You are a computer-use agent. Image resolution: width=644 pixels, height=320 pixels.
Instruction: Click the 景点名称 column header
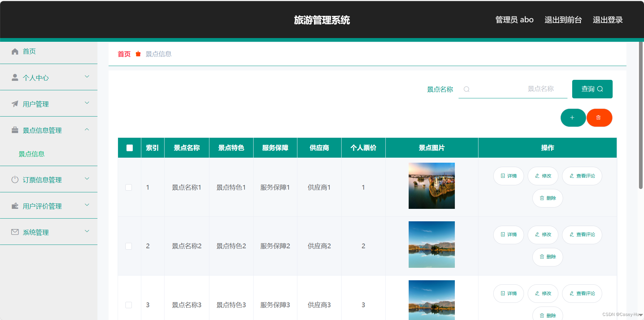coord(187,148)
